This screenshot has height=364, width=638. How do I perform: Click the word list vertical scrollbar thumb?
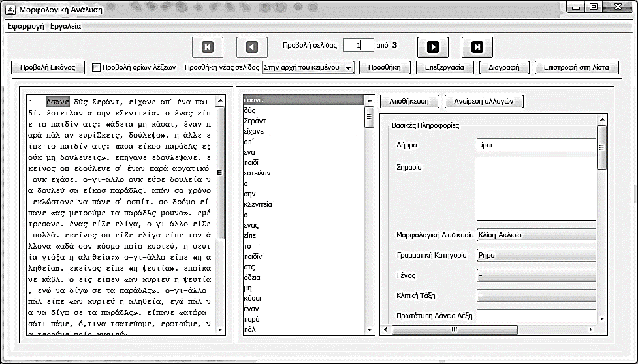pos(370,117)
